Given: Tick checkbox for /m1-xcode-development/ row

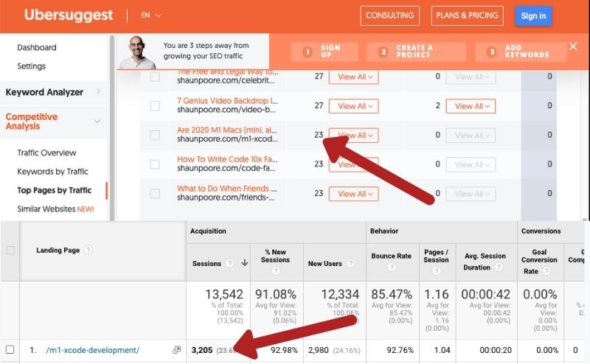Looking at the screenshot, I should coord(10,350).
